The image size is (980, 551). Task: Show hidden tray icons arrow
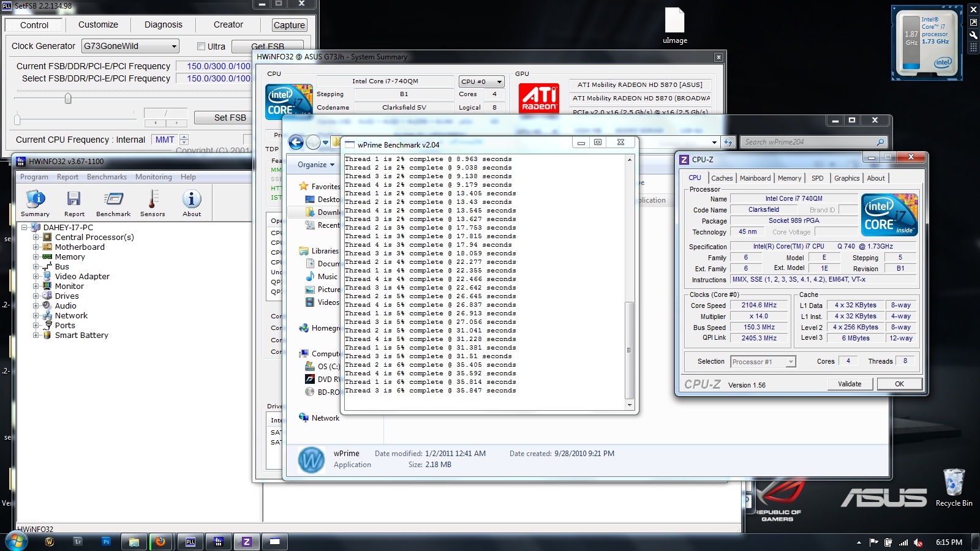859,542
